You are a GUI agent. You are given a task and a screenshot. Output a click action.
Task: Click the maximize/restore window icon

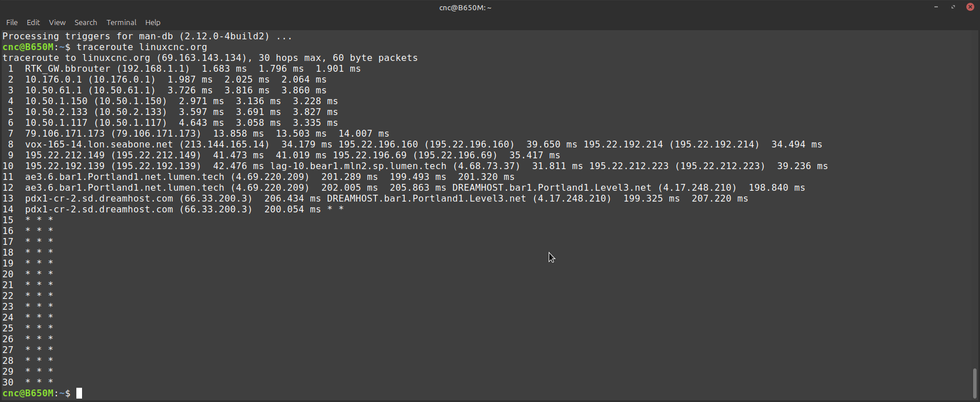coord(953,7)
